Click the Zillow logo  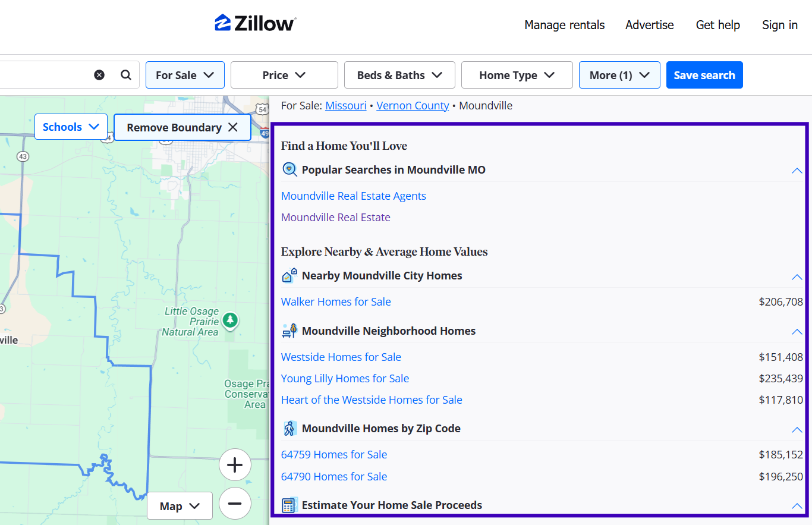point(254,22)
